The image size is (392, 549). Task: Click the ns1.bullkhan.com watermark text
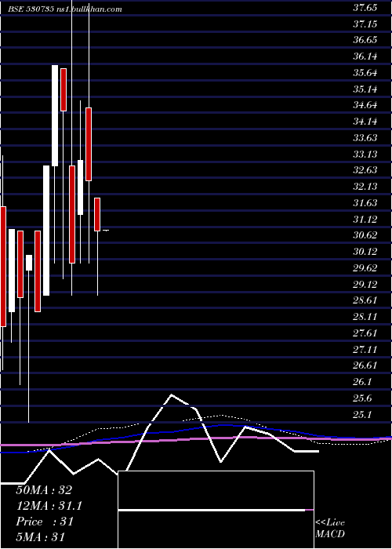click(89, 9)
